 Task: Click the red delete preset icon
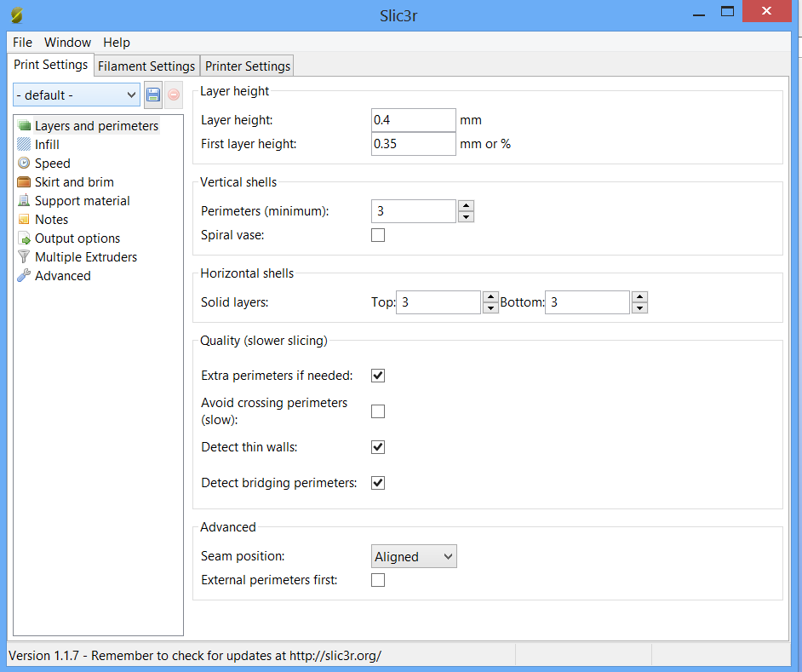(174, 95)
